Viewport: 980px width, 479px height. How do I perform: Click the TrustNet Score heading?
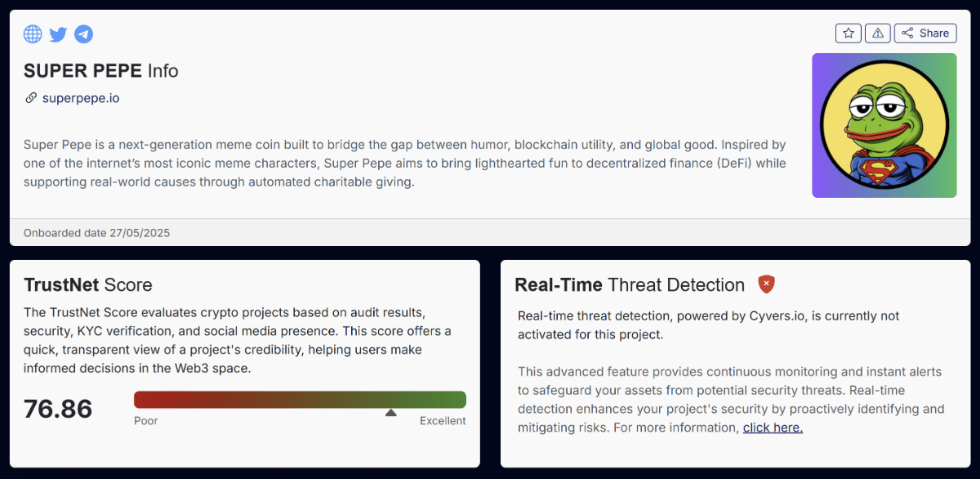[x=87, y=284]
